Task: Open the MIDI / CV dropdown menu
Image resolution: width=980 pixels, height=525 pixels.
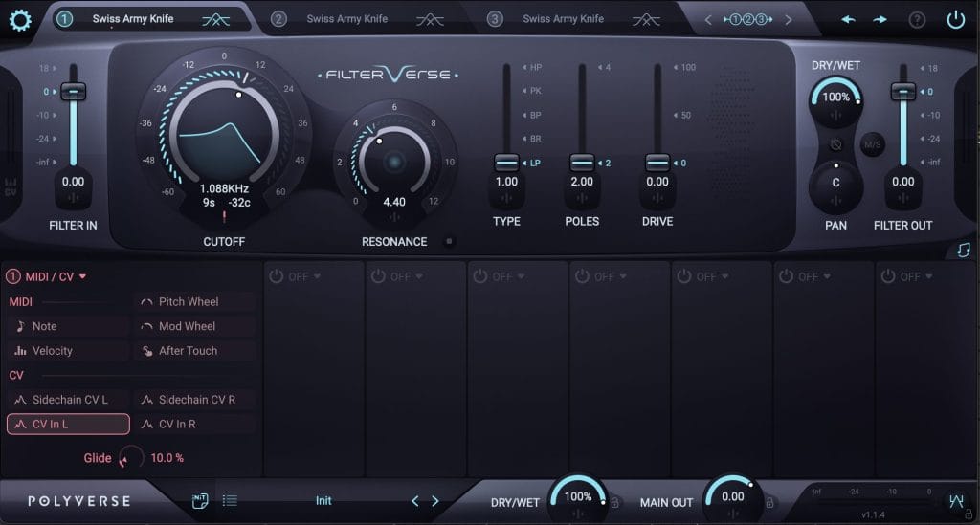Action: (x=82, y=276)
